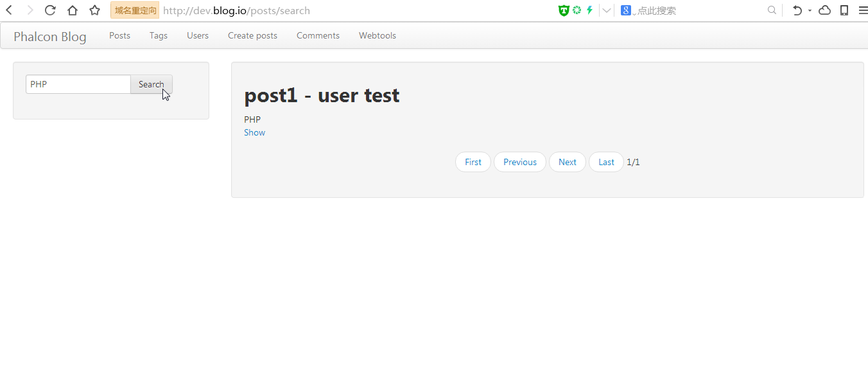
Task: Open the Show link for post1
Action: pyautogui.click(x=254, y=132)
